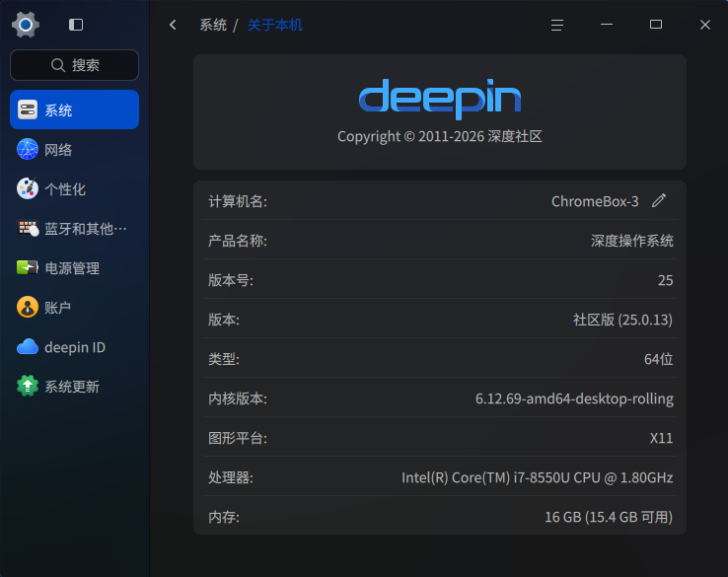Click the deepin ID cloud icon
This screenshot has width=728, height=577.
(x=28, y=347)
